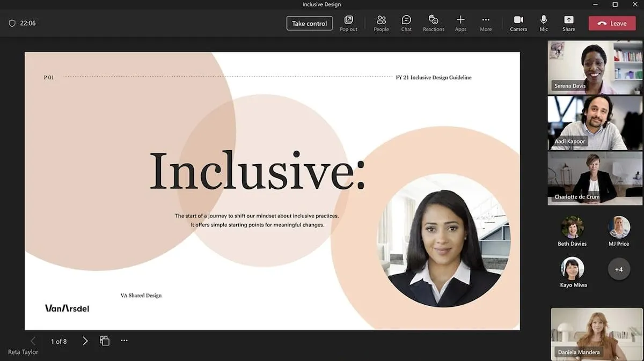Show the +4 additional participants

pos(619,269)
